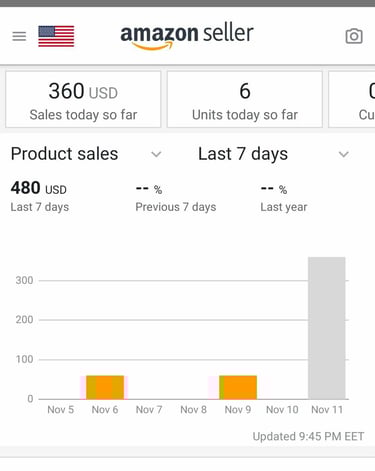
Task: Tap the US flag marketplace icon
Action: pyautogui.click(x=56, y=36)
